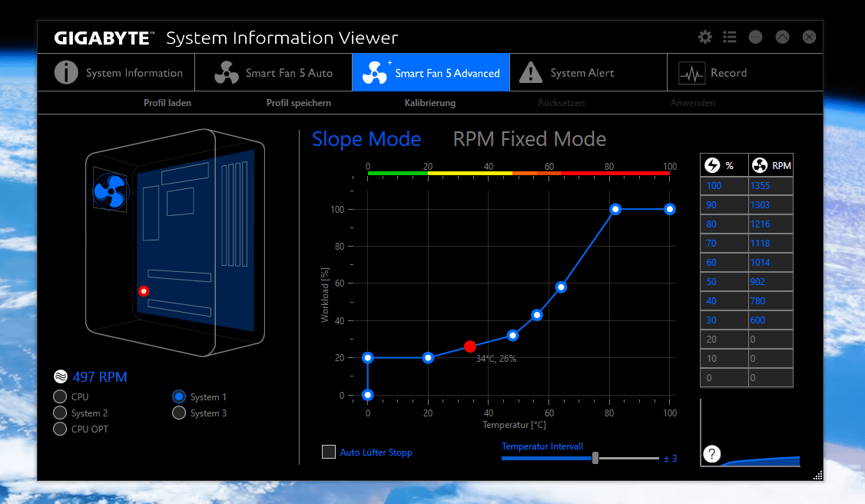Viewport: 865px width, 504px height.
Task: Click the window resize grip corner
Action: tap(817, 476)
